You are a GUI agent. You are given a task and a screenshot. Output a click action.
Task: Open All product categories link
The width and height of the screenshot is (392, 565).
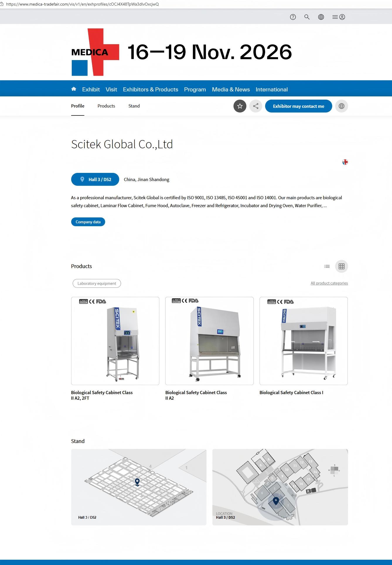(x=329, y=283)
